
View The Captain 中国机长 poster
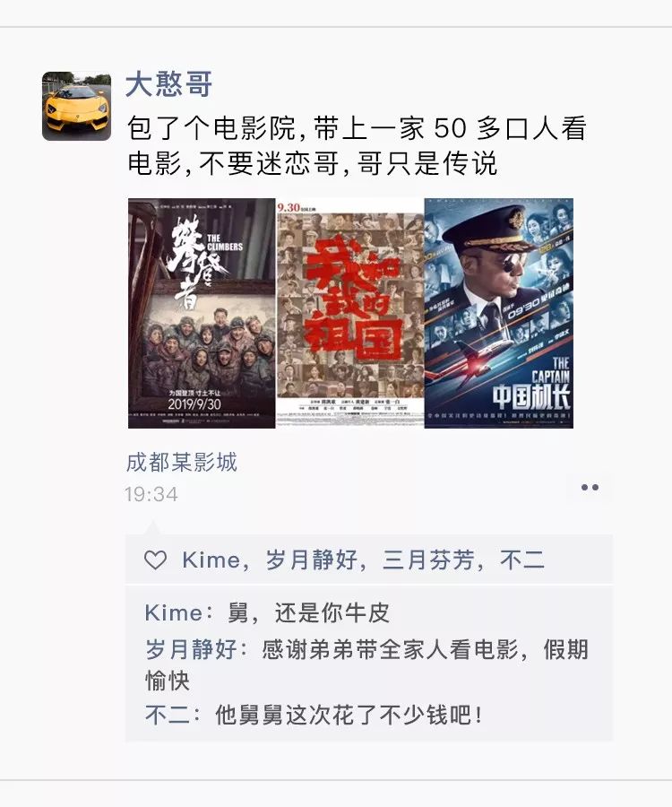click(x=499, y=313)
